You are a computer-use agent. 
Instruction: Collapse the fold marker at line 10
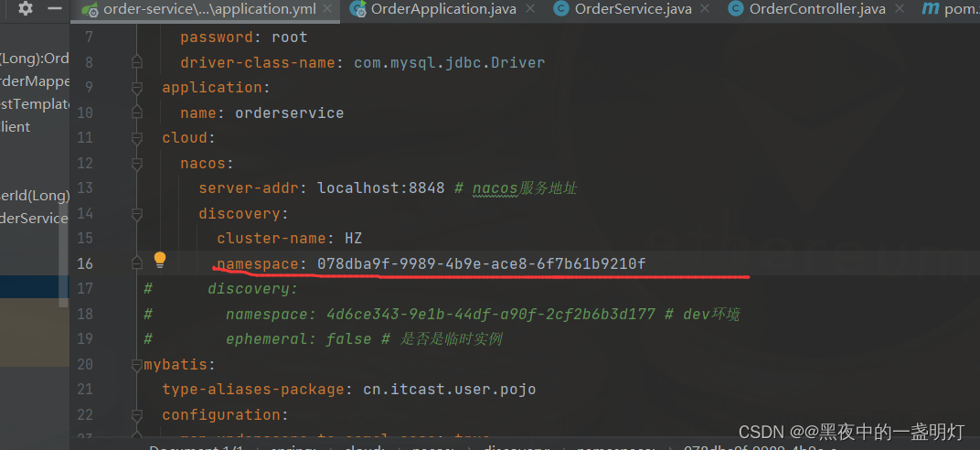(137, 112)
